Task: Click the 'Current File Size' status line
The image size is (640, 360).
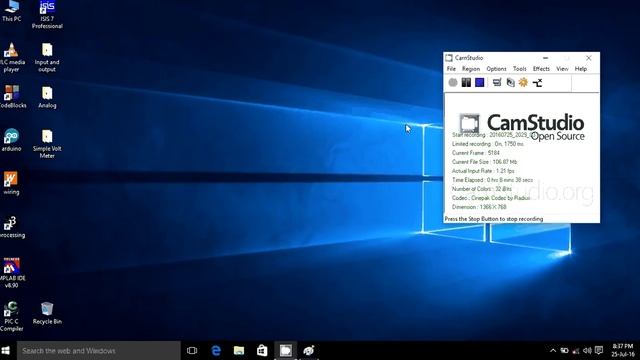Action: tap(484, 162)
